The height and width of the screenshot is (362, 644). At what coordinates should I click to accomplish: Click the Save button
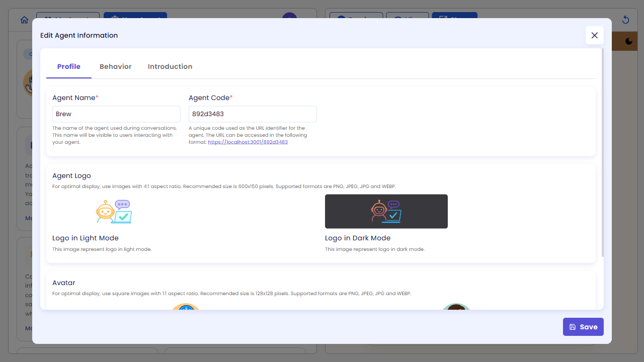point(583,327)
